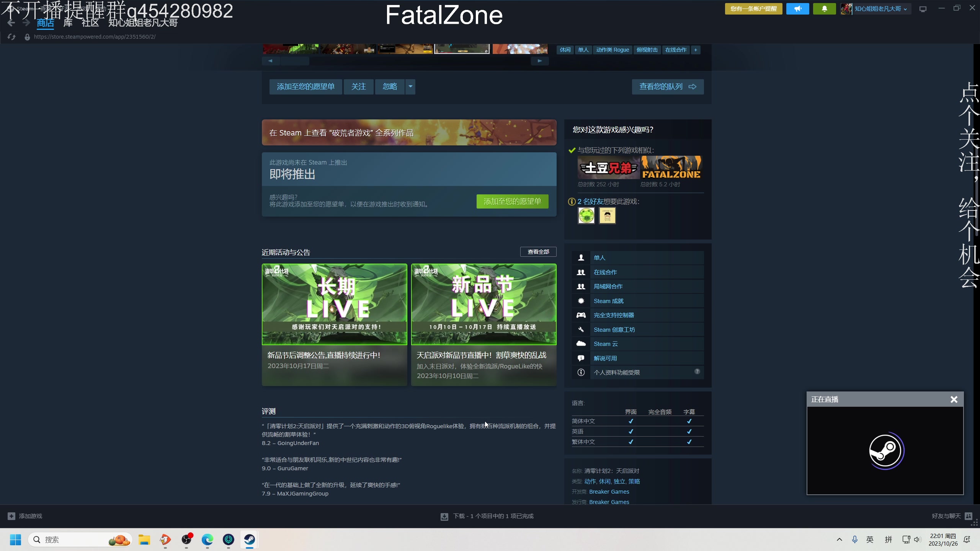Click the 单人 single-player feature icon

(581, 258)
